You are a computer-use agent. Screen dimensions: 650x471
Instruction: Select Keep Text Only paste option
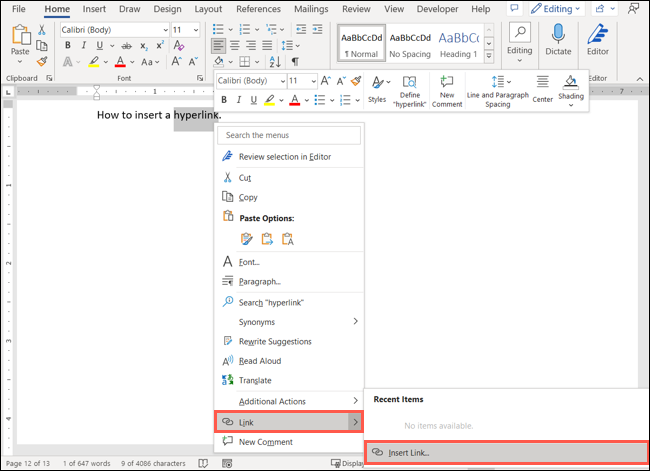coord(288,239)
